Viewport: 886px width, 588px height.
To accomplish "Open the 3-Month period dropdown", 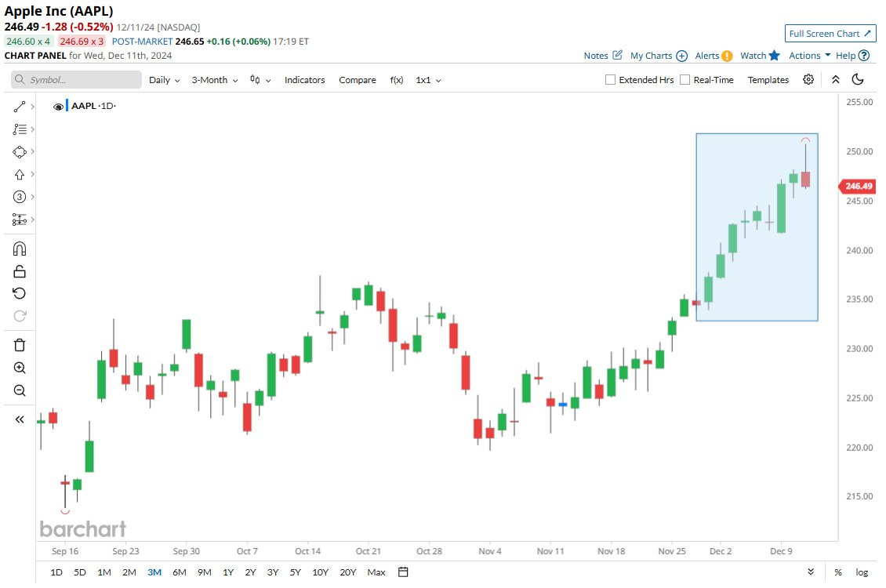I will click(215, 80).
